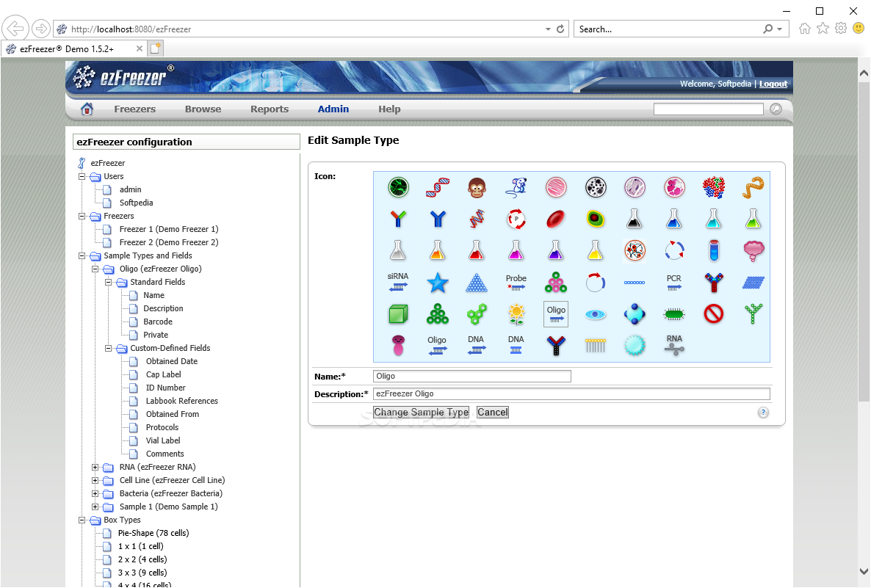Pick the P plasmid circle icon
The width and height of the screenshot is (871, 588).
pos(516,219)
